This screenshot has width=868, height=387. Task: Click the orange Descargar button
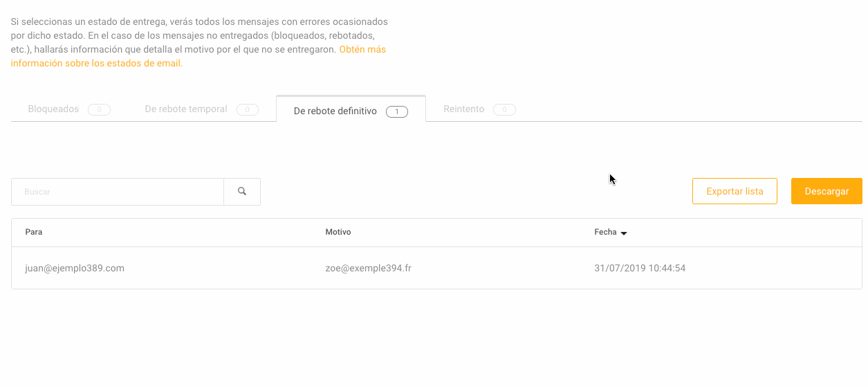827,191
